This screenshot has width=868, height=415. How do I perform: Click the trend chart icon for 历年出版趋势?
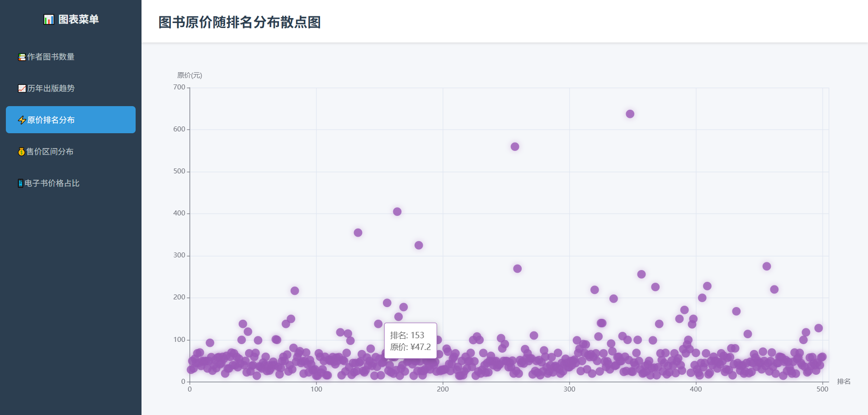click(22, 89)
